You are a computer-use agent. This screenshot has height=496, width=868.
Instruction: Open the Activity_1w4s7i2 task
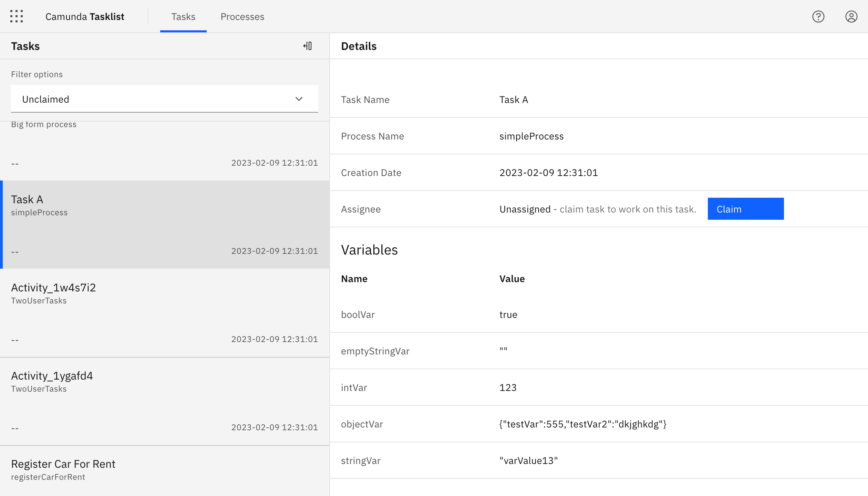point(165,312)
